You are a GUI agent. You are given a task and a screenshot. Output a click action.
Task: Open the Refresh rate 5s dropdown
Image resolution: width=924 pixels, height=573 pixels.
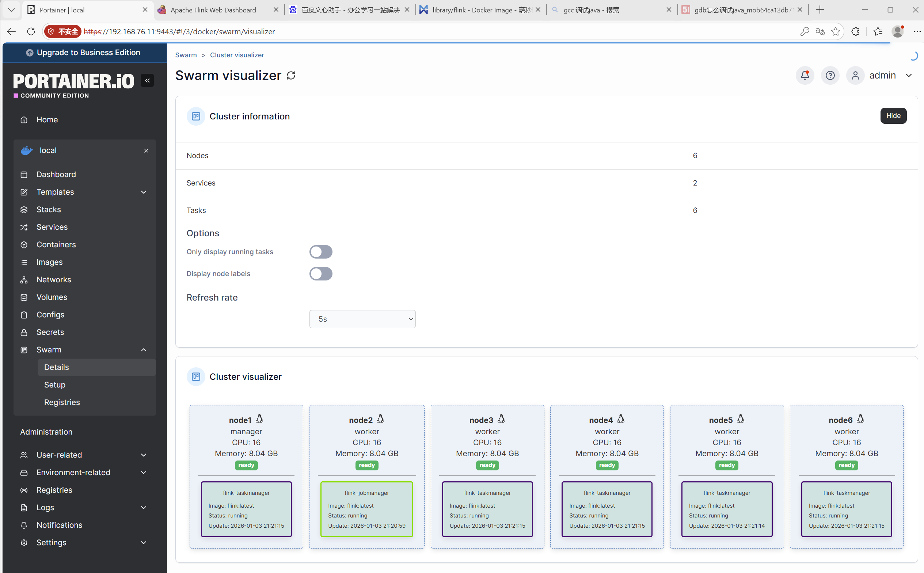click(362, 319)
